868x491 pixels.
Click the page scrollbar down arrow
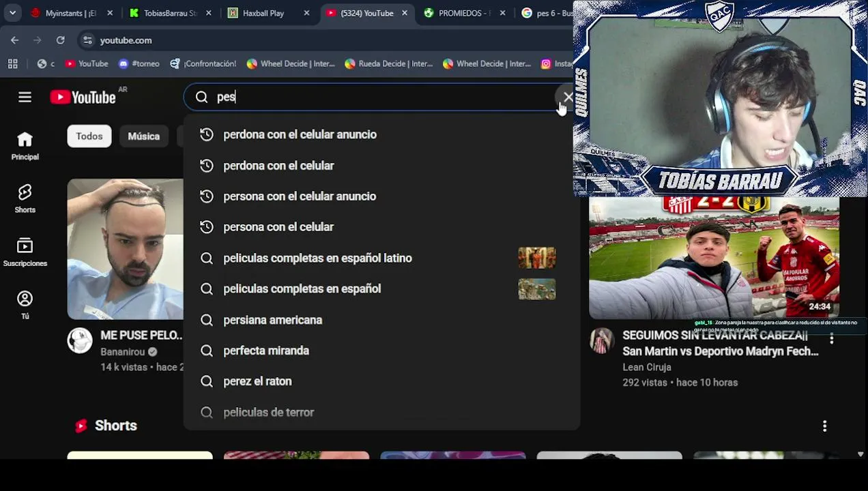click(x=860, y=454)
